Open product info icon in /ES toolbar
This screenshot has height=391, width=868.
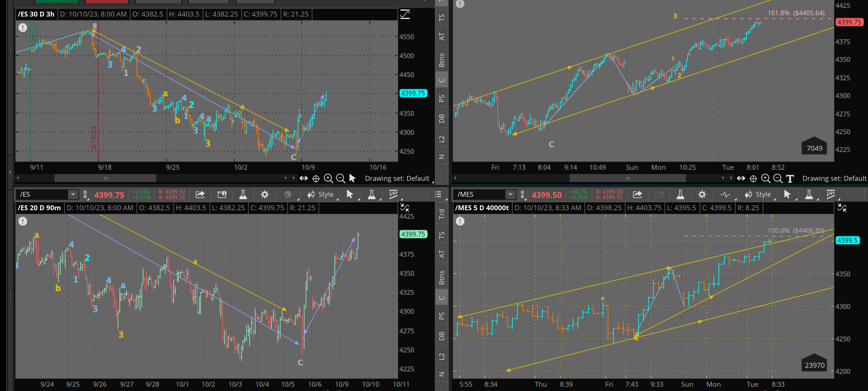pyautogui.click(x=222, y=195)
